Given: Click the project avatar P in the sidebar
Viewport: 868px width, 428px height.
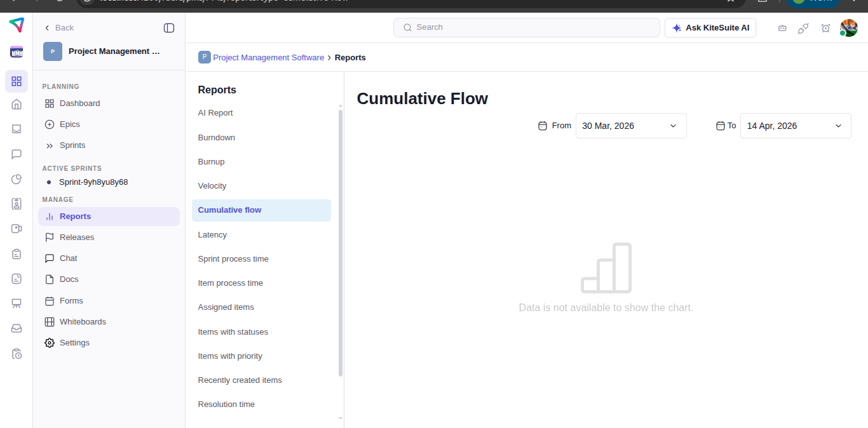Looking at the screenshot, I should [53, 51].
